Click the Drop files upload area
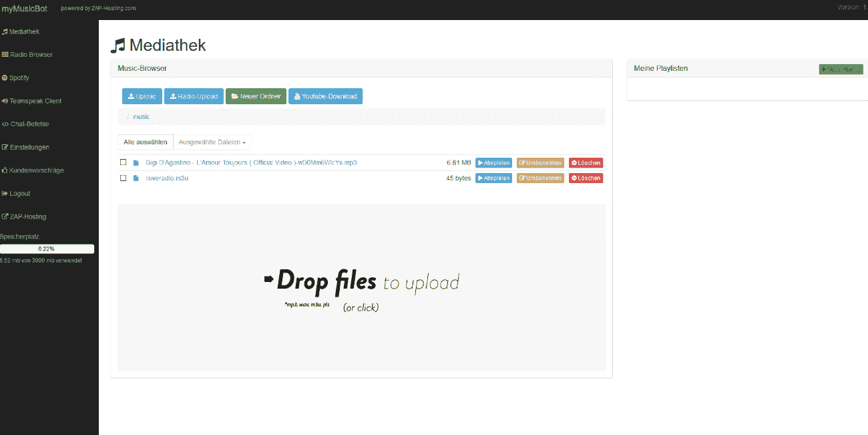 361,287
